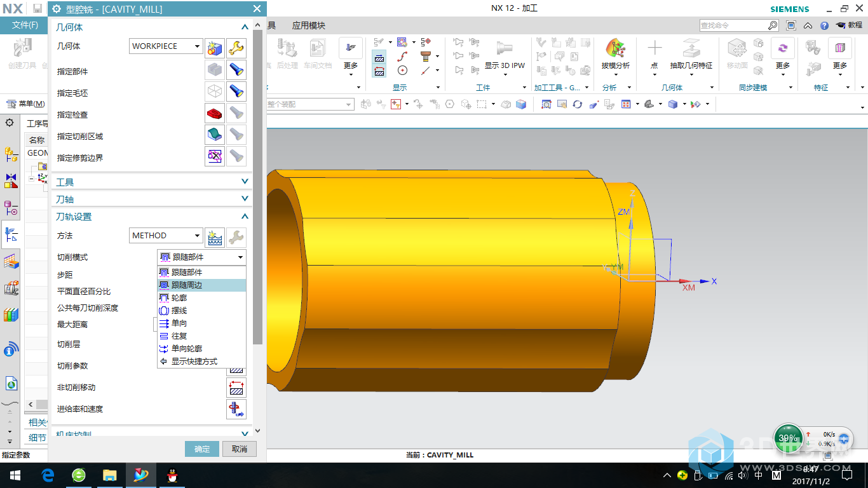Open the 进给率和速度 feeds and speeds icon
Screen dimensions: 868x488
point(236,409)
